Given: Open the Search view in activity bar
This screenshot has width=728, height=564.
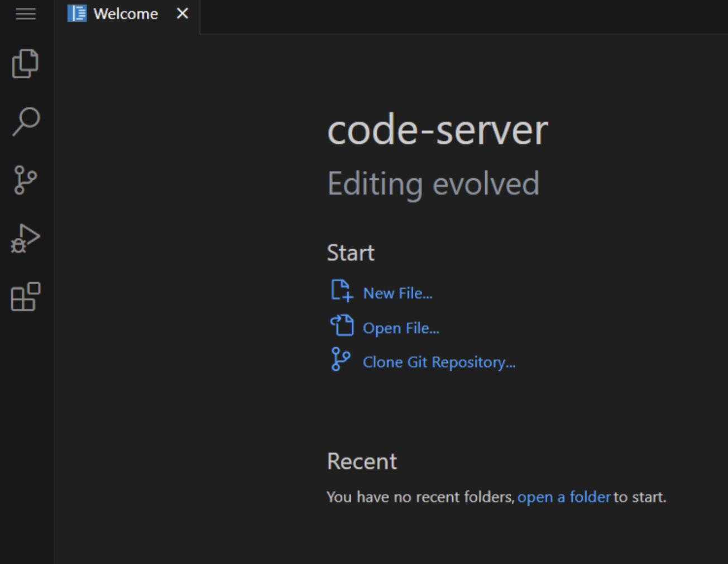Looking at the screenshot, I should click(26, 122).
